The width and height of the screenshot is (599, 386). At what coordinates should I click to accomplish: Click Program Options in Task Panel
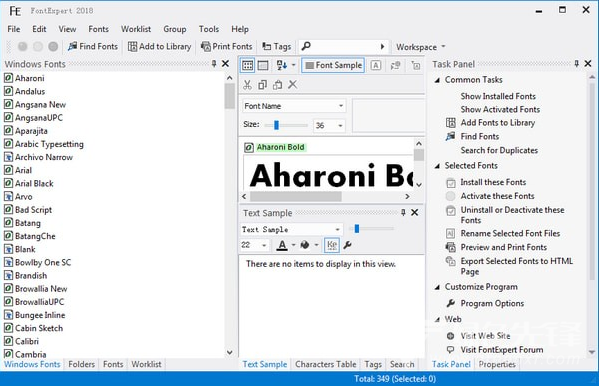[x=492, y=303]
